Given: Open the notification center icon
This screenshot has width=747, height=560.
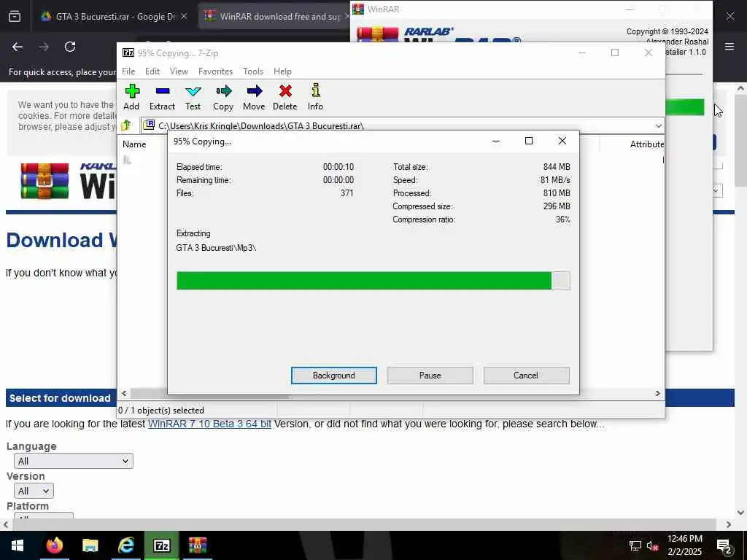Looking at the screenshot, I should point(724,546).
